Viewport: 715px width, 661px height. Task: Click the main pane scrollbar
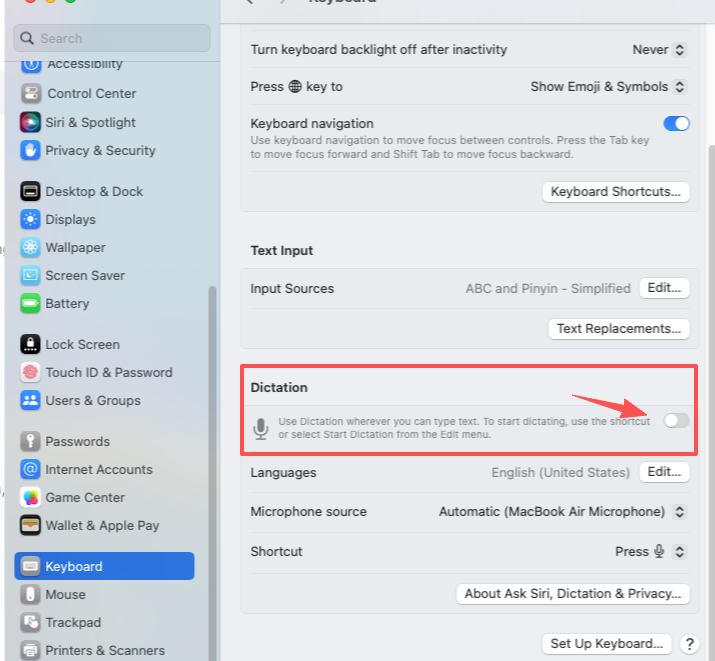(x=711, y=401)
